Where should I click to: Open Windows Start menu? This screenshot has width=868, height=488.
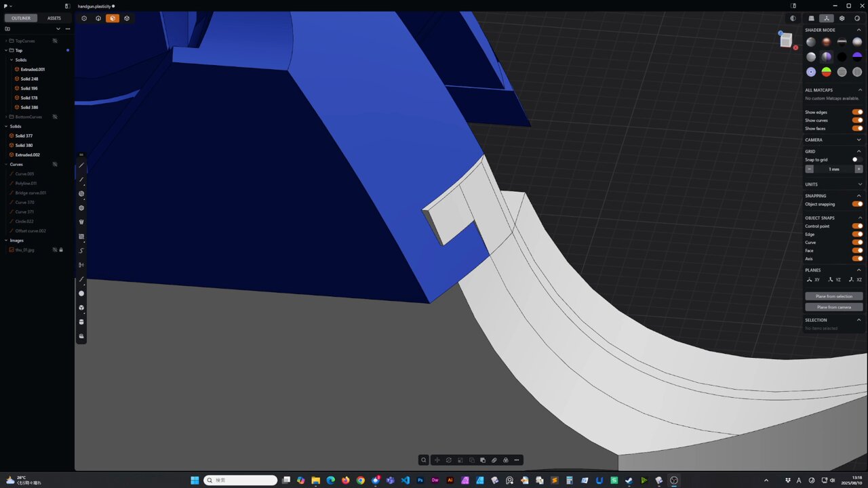(195, 480)
